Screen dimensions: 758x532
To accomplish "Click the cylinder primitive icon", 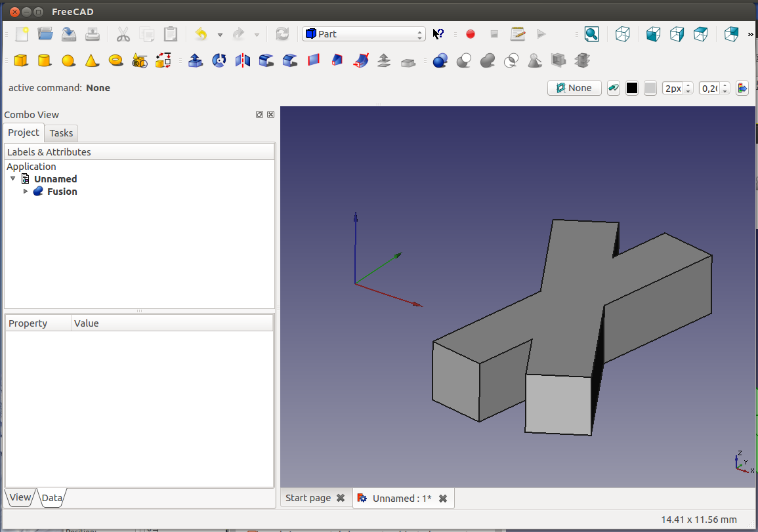I will (44, 61).
